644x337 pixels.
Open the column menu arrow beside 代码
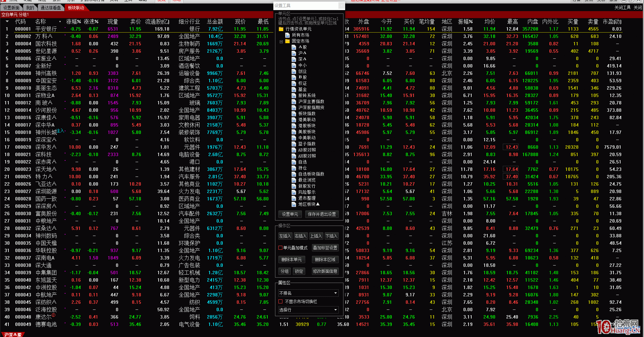coord(7,21)
